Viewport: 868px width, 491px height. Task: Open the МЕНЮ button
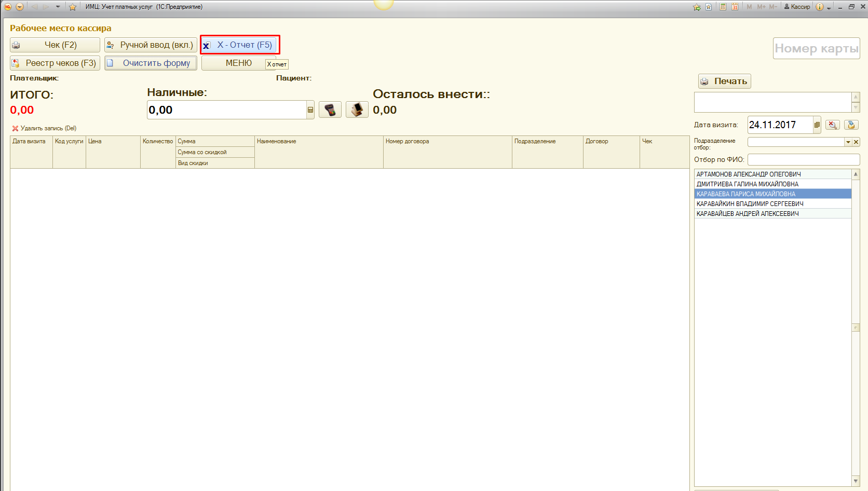click(238, 63)
